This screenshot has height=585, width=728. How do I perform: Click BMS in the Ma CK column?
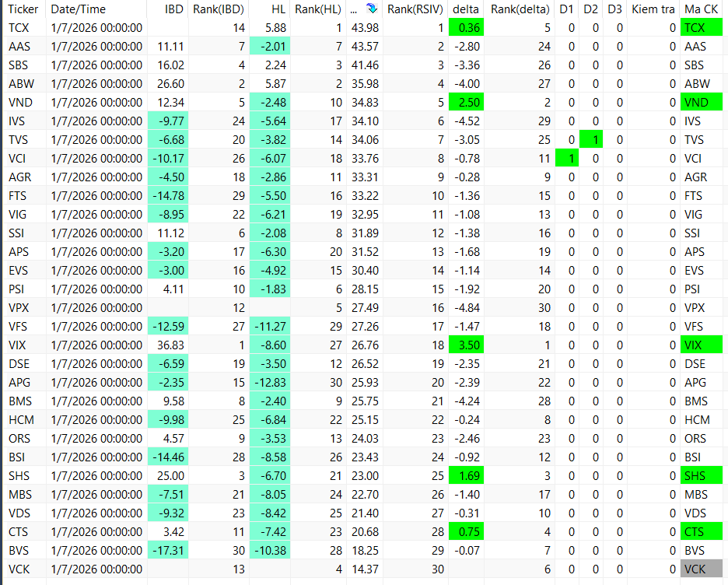(696, 401)
